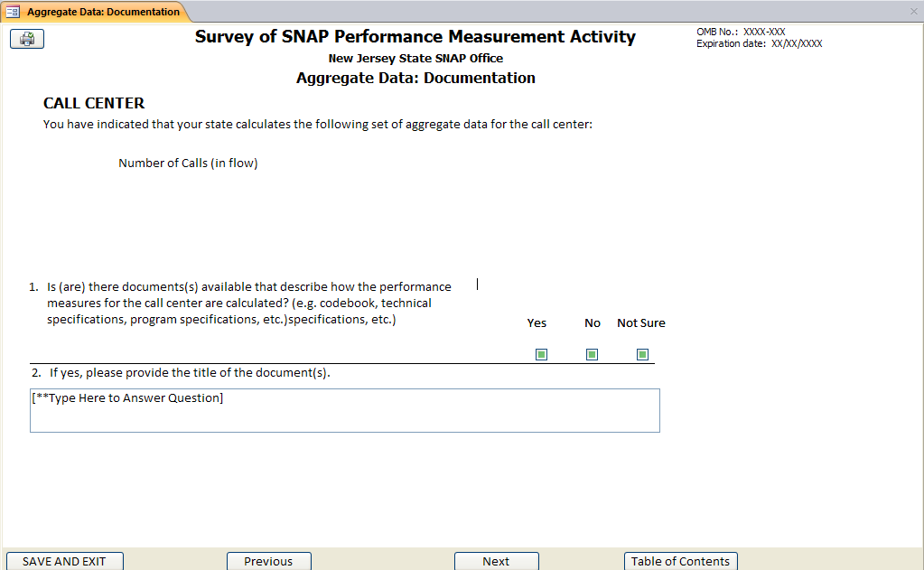Click the Number of Calls (in flow) item
The width and height of the screenshot is (924, 570).
click(x=188, y=164)
